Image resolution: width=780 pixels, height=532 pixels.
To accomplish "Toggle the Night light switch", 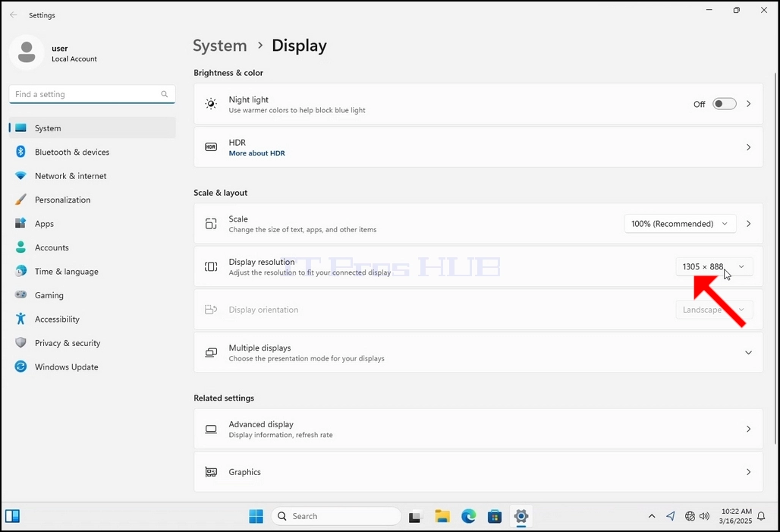I will click(x=724, y=103).
